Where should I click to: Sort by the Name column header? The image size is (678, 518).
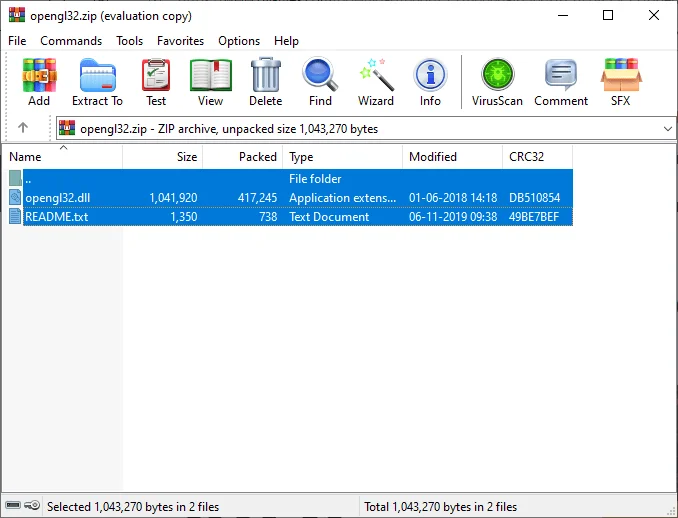click(62, 157)
